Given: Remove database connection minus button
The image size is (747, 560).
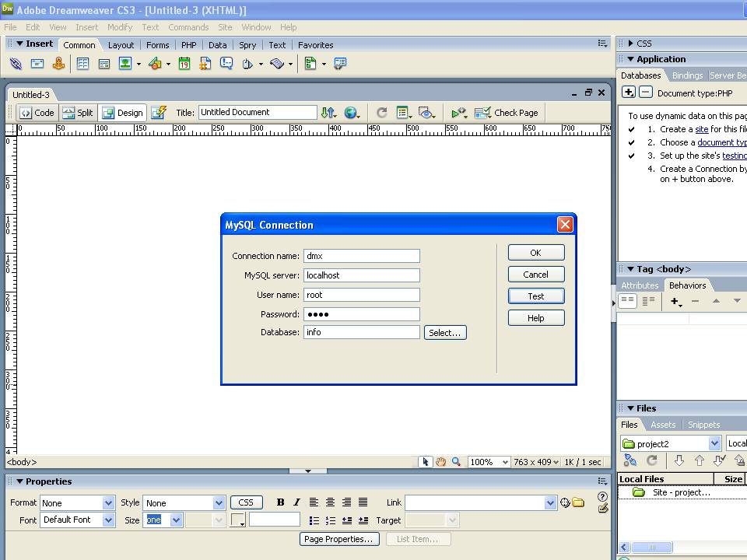Looking at the screenshot, I should (x=646, y=92).
